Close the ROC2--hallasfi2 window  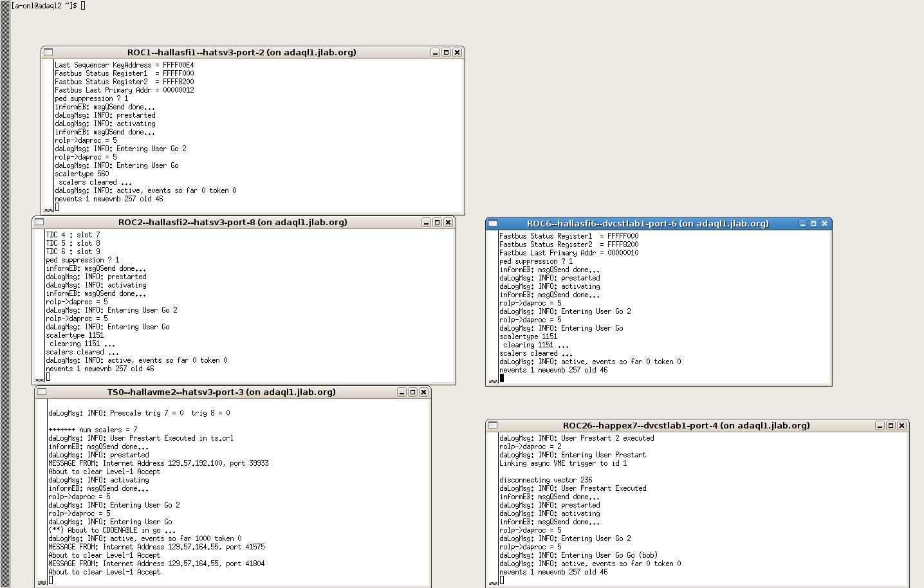(448, 223)
